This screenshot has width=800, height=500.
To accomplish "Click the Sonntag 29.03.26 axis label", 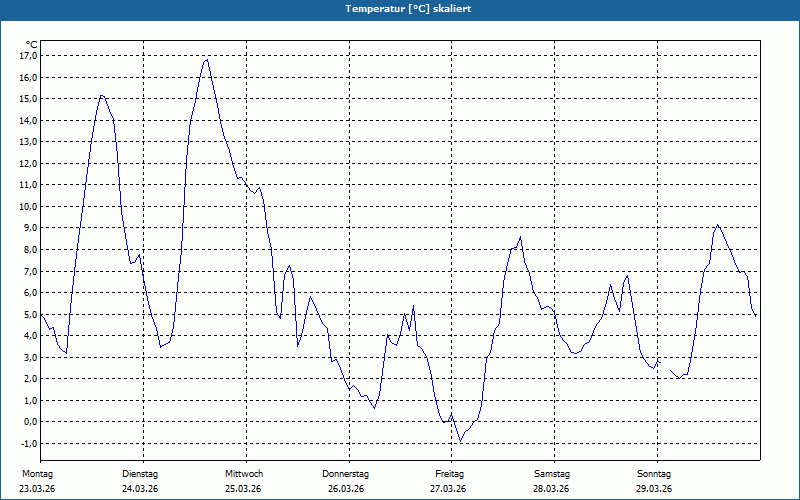I will 654,481.
